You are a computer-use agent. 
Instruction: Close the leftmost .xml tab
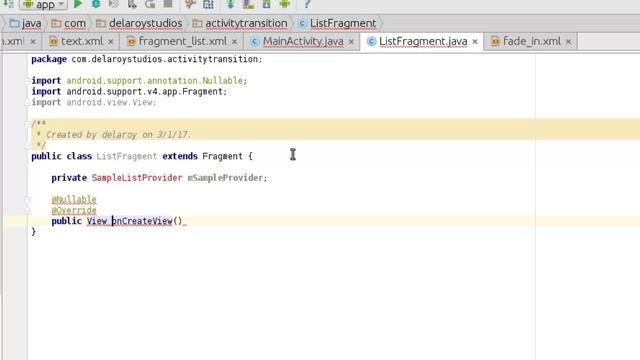coord(33,42)
